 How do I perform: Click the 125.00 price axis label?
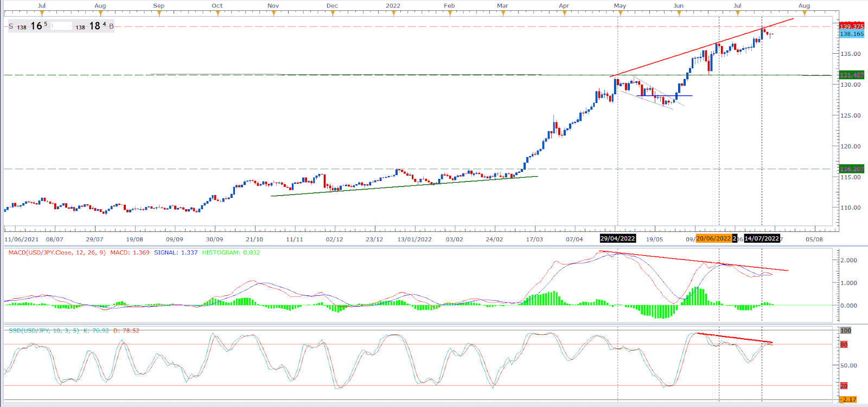click(x=851, y=115)
